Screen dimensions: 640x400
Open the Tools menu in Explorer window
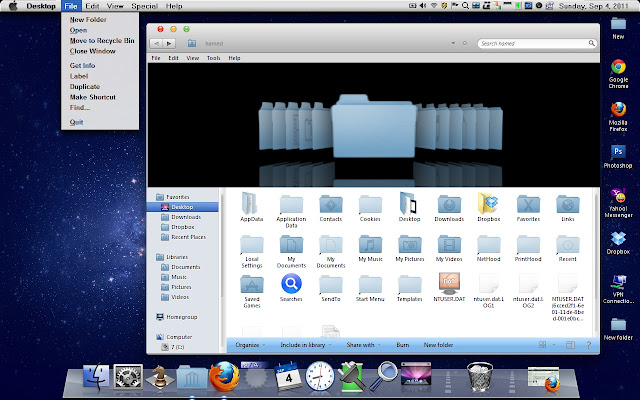coord(213,58)
